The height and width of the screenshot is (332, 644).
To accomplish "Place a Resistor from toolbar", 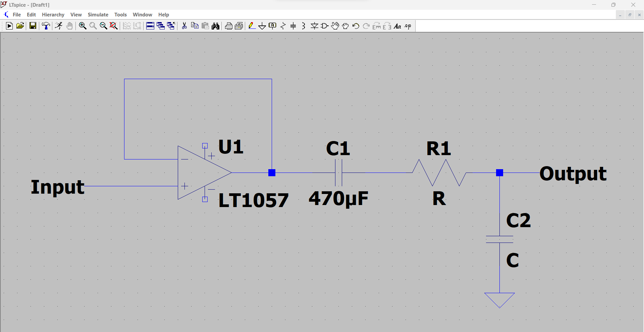I will 283,26.
